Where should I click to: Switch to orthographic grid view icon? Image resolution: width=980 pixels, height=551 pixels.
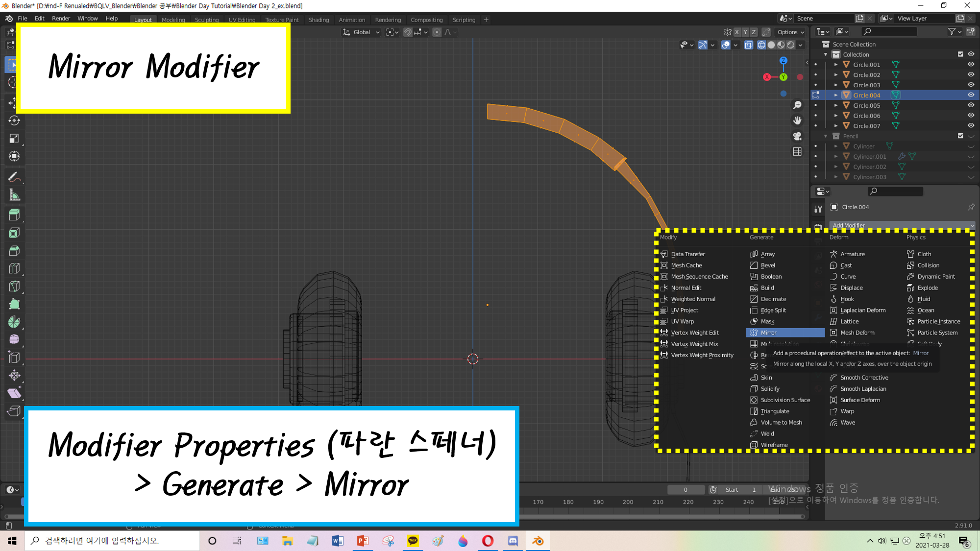797,152
